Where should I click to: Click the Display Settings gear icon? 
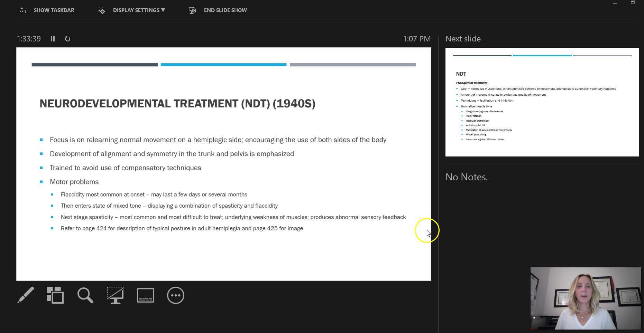coord(101,10)
